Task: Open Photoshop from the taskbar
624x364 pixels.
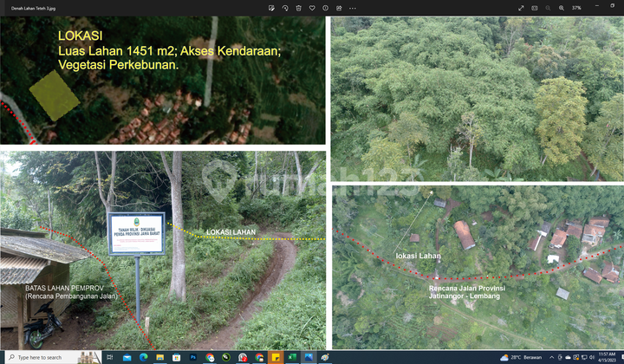Action: [193, 357]
